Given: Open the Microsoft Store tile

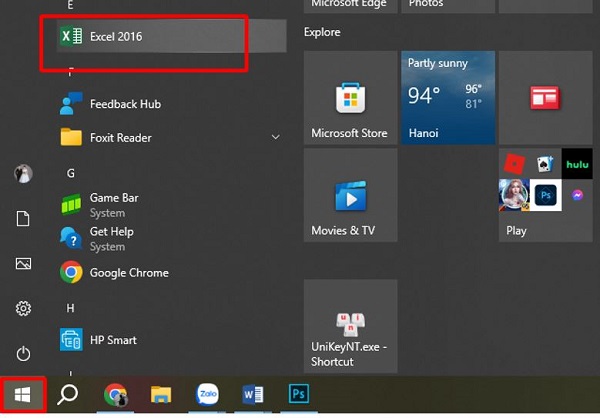Looking at the screenshot, I should 351,98.
